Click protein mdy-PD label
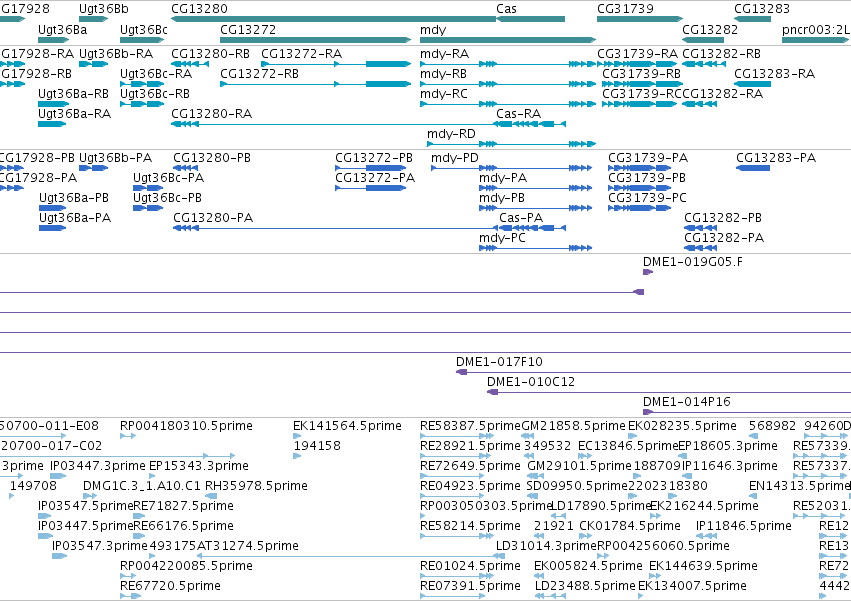The image size is (851, 601). click(x=455, y=158)
